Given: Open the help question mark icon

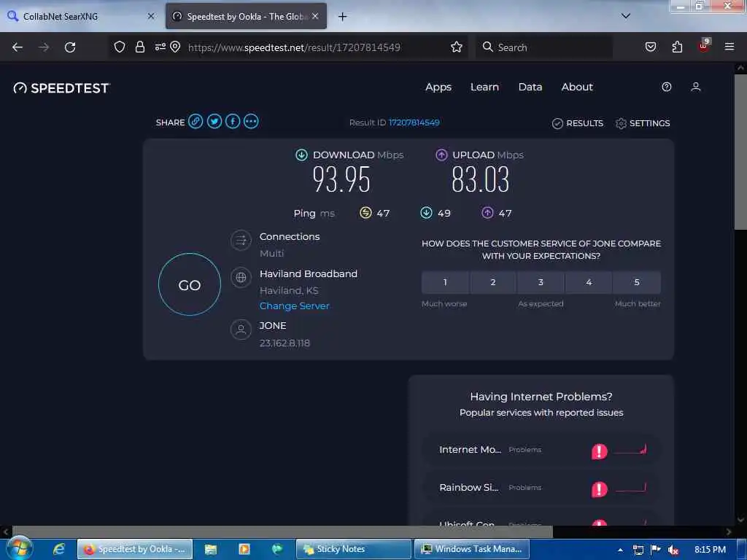Looking at the screenshot, I should click(667, 87).
